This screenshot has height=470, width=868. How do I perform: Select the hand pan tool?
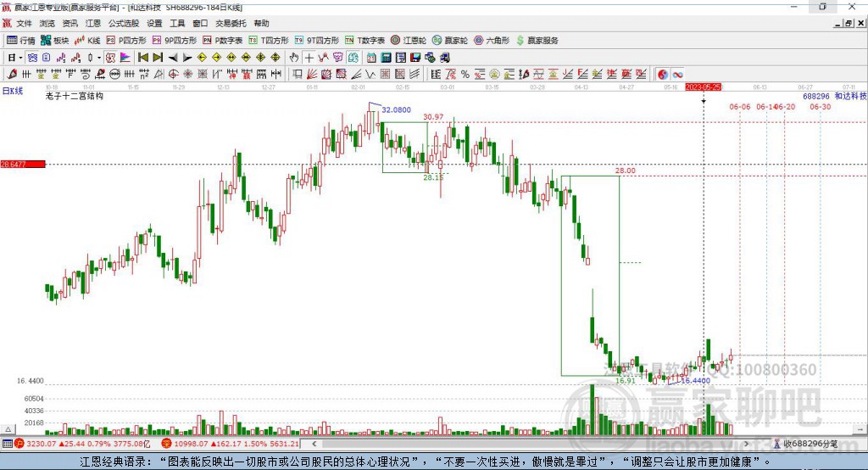click(294, 58)
